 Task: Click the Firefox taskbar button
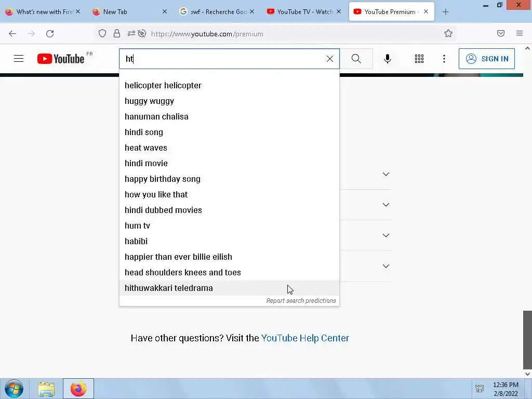(x=78, y=389)
